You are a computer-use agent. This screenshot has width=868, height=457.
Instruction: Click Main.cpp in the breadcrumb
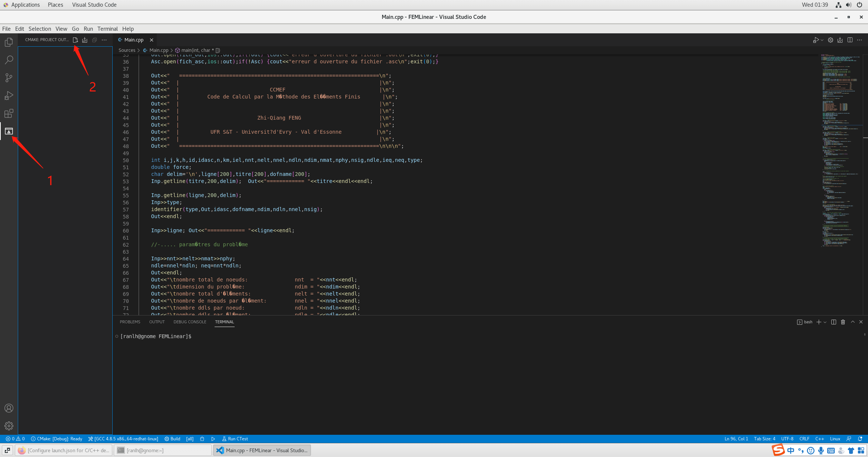click(159, 50)
